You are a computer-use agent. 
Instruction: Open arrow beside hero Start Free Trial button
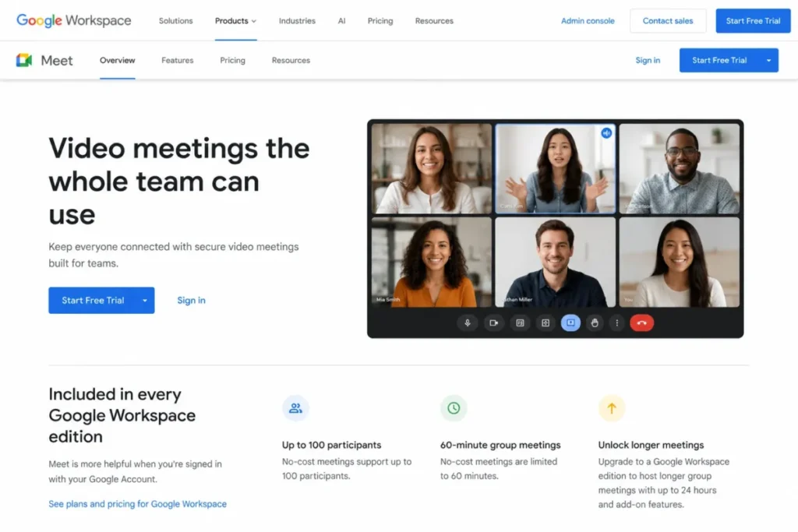point(145,300)
